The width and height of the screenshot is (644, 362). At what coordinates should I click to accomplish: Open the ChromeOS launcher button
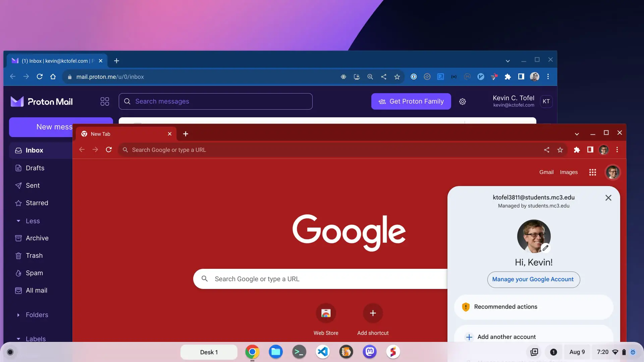[10, 352]
